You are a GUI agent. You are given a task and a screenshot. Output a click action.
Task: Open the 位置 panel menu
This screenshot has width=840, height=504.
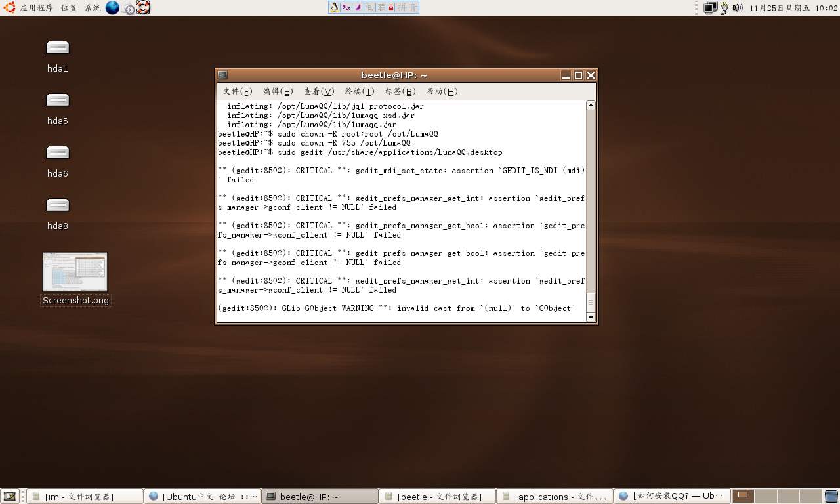coord(69,8)
